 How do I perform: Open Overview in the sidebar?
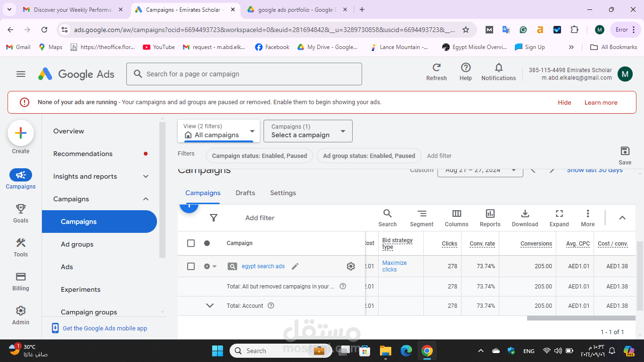pyautogui.click(x=69, y=131)
